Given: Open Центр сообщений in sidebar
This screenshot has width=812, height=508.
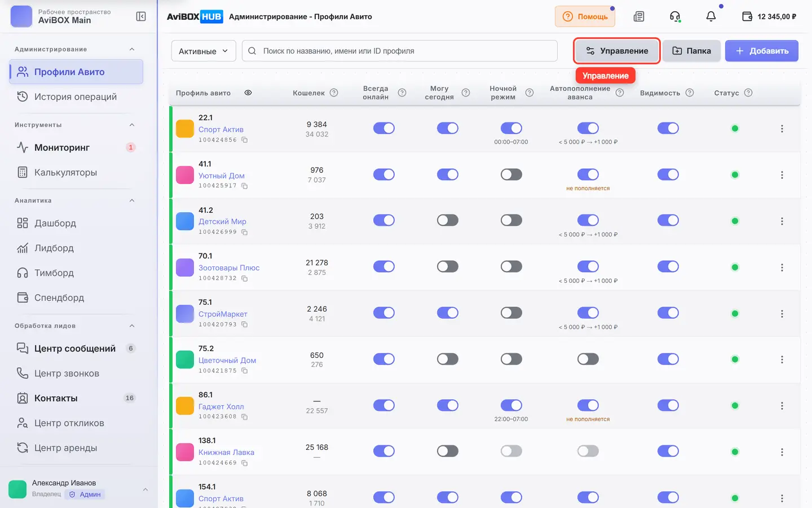Looking at the screenshot, I should (76, 348).
